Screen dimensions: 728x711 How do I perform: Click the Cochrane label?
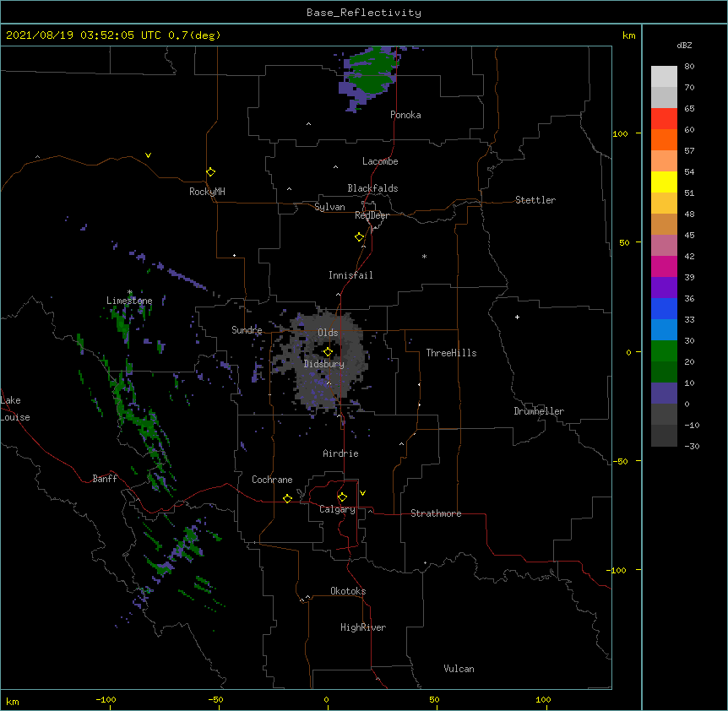click(x=272, y=480)
